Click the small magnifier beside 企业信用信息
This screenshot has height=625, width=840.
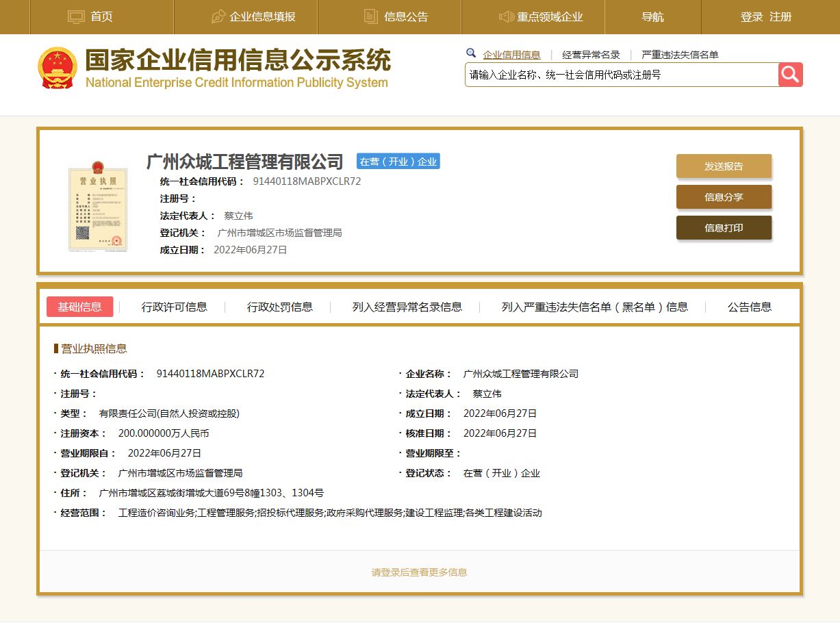pos(470,53)
